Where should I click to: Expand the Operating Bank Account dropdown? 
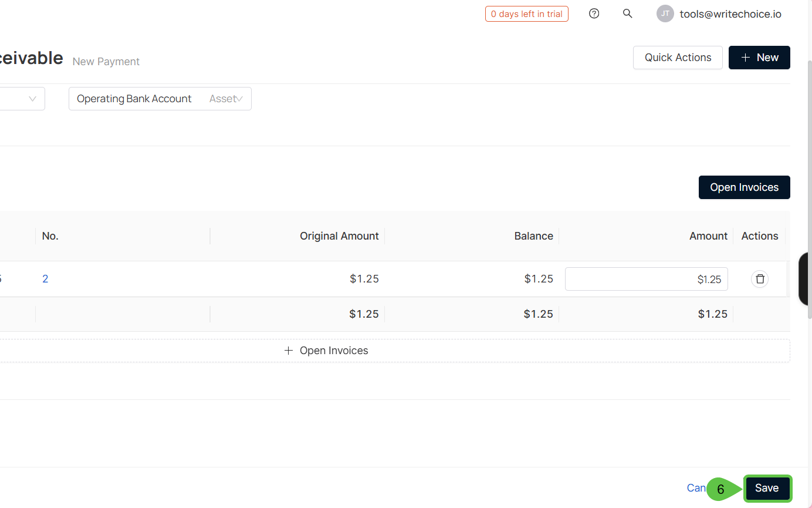(160, 99)
